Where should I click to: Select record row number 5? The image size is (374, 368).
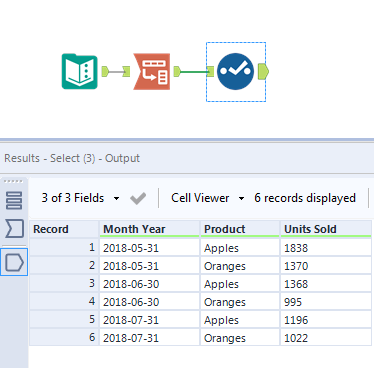pyautogui.click(x=64, y=319)
